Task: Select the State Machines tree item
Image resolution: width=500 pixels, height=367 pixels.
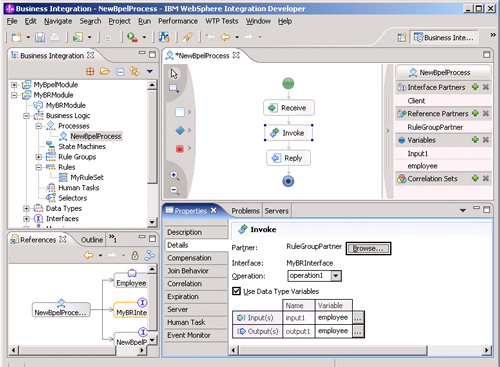Action: [82, 146]
